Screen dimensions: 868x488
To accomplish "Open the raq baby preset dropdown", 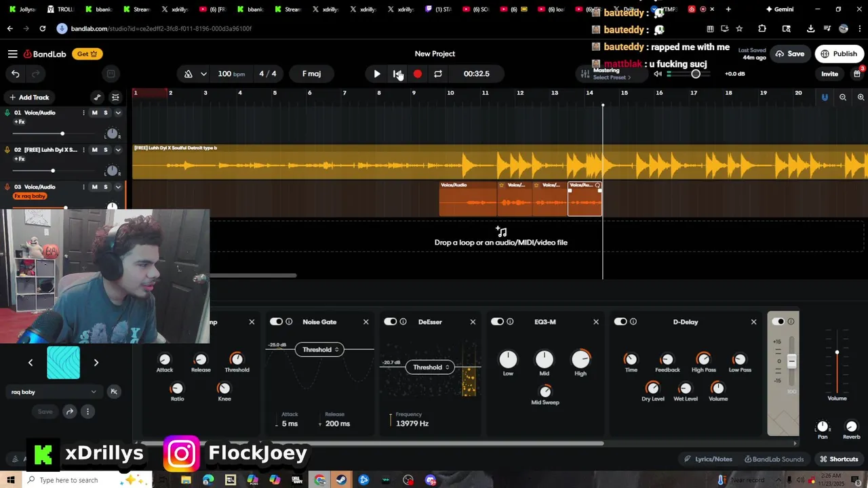I will click(x=54, y=392).
